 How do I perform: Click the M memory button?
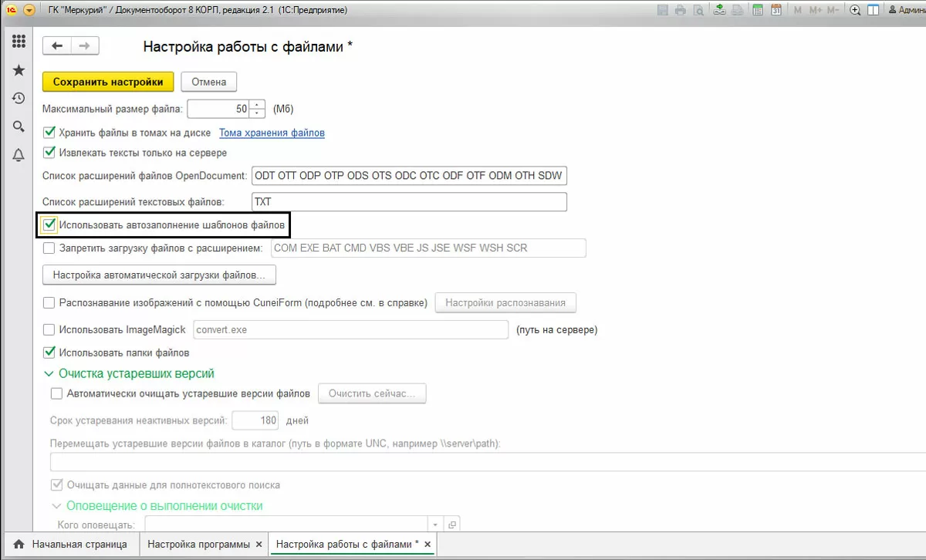(797, 10)
